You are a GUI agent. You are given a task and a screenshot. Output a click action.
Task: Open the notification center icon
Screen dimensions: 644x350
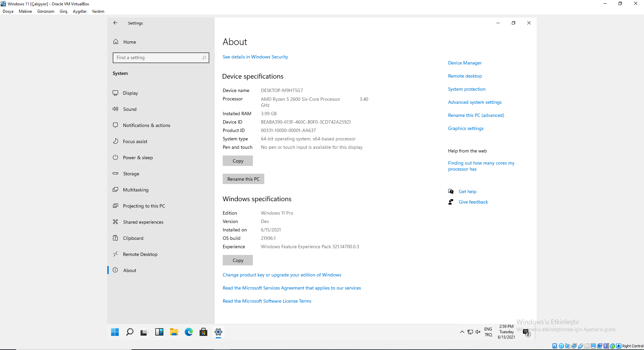pos(526,333)
